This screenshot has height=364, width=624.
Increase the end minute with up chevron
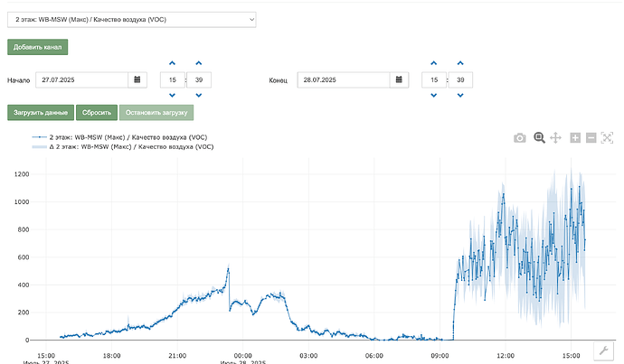pos(460,63)
